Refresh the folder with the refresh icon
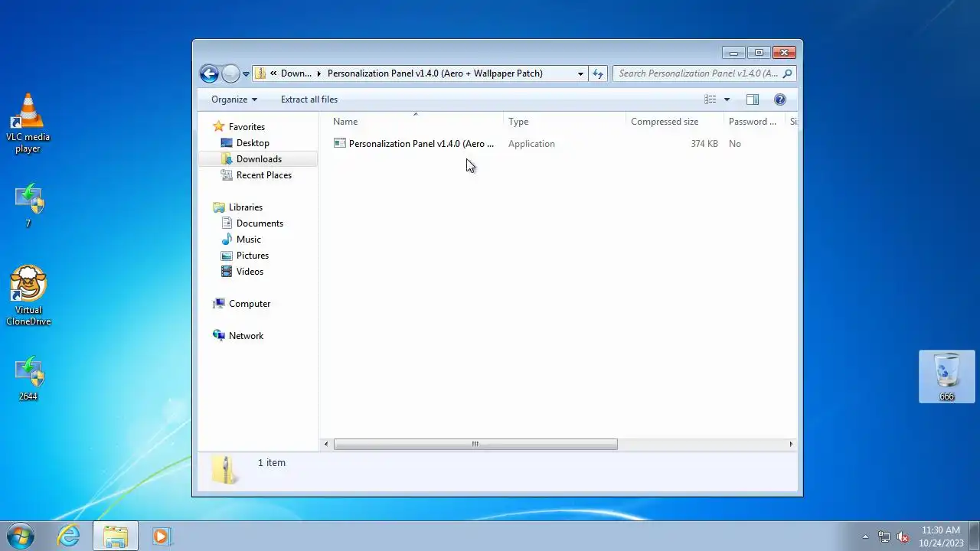 (x=598, y=73)
